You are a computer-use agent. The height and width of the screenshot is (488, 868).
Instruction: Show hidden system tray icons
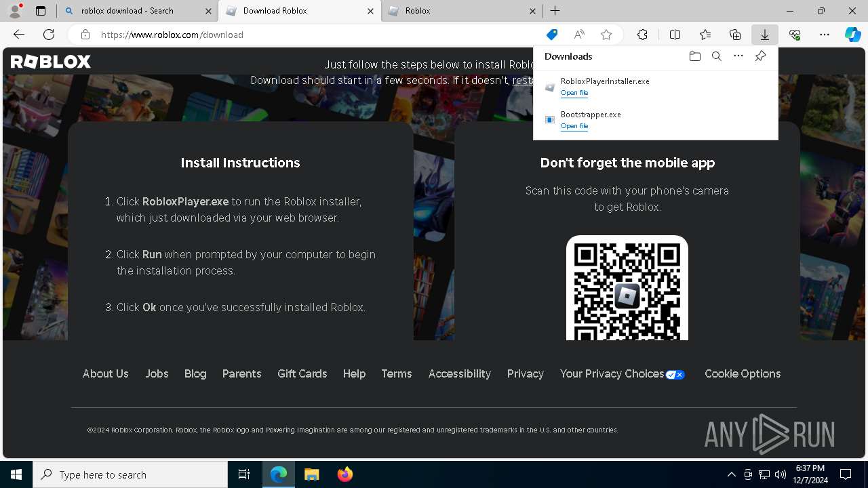(732, 474)
